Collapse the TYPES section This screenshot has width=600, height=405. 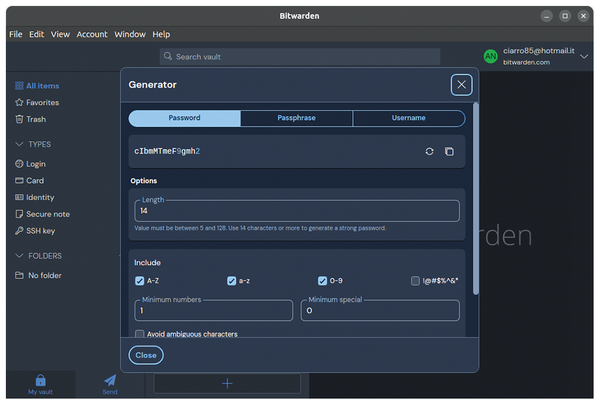(19, 144)
